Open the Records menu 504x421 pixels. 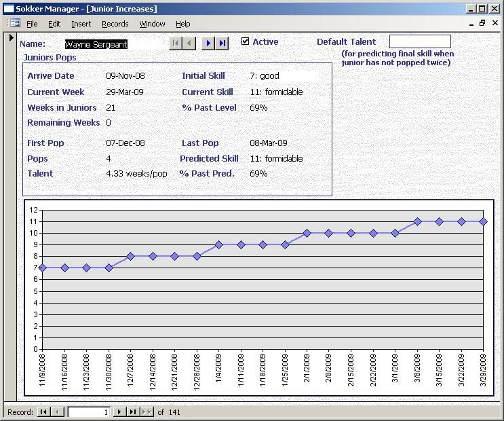[115, 24]
